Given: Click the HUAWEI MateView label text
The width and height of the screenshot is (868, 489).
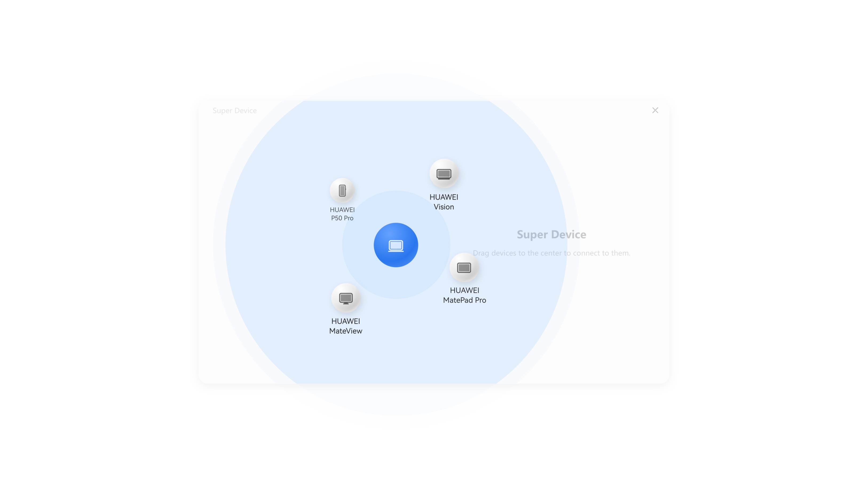Looking at the screenshot, I should point(346,326).
